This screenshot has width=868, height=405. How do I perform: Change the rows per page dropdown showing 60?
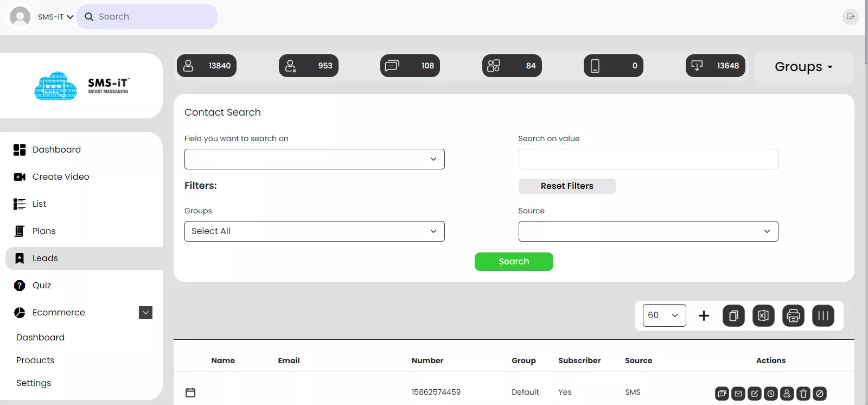pyautogui.click(x=664, y=315)
